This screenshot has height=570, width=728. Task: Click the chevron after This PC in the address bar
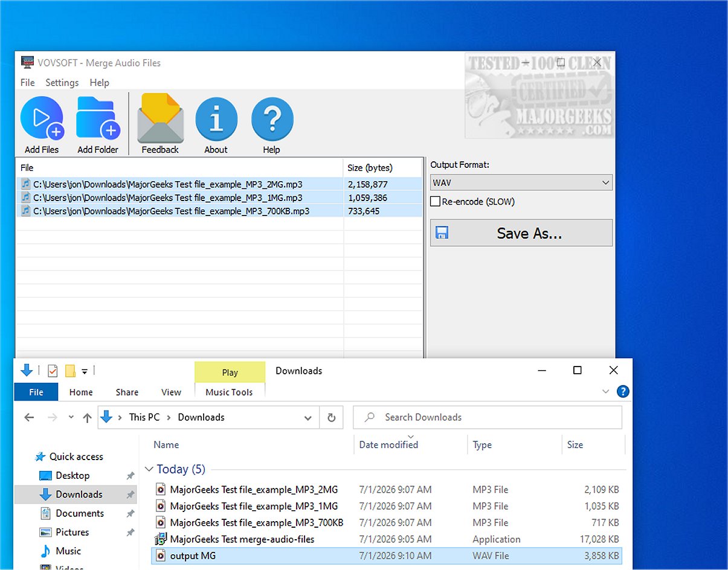click(169, 417)
